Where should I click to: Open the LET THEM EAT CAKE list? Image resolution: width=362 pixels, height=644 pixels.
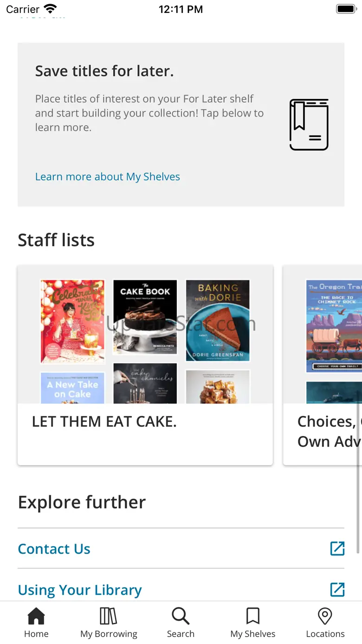coord(104,422)
